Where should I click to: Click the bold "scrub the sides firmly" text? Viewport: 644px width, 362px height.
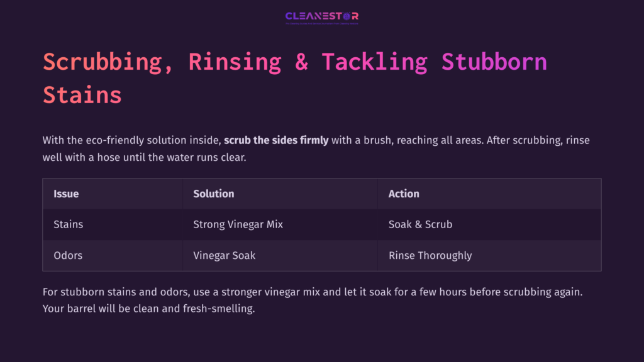(x=276, y=140)
